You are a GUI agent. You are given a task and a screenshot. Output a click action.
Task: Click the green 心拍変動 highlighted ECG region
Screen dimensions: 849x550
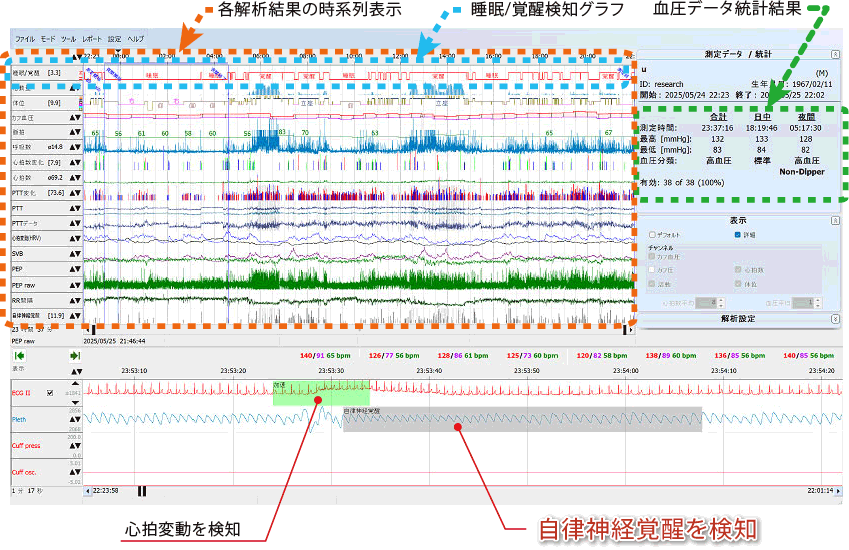pyautogui.click(x=307, y=392)
